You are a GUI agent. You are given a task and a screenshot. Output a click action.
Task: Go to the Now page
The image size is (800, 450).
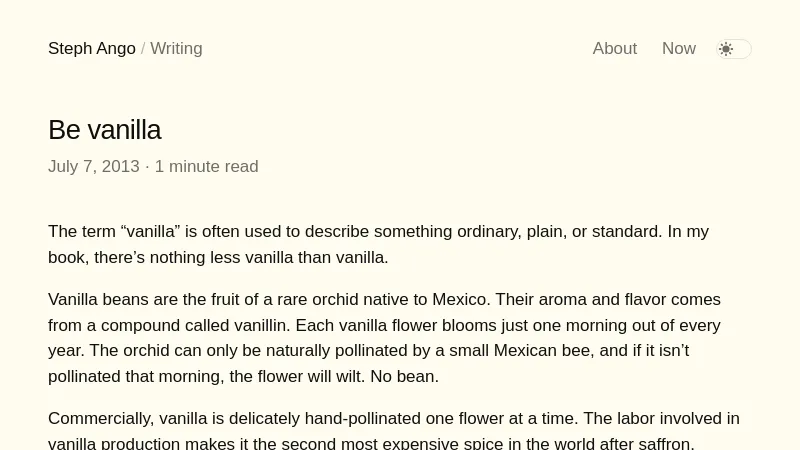coord(678,49)
